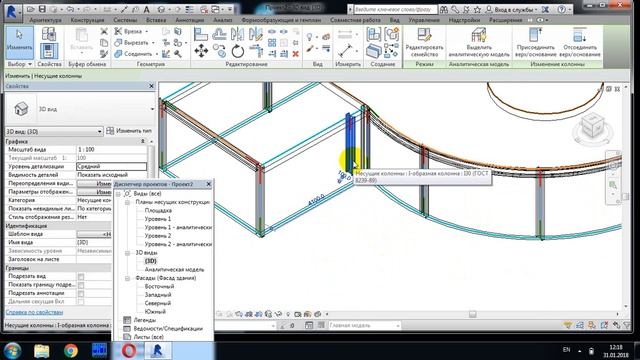Image resolution: width=640 pixels, height=360 pixels.
Task: Open the Системы ribbon tab
Action: (125, 20)
